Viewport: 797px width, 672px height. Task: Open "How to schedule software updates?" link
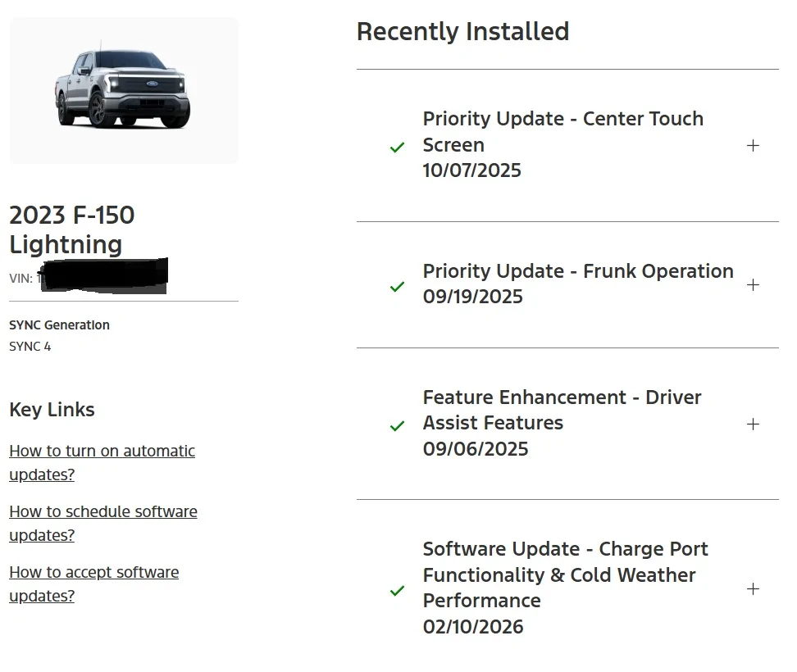102,523
